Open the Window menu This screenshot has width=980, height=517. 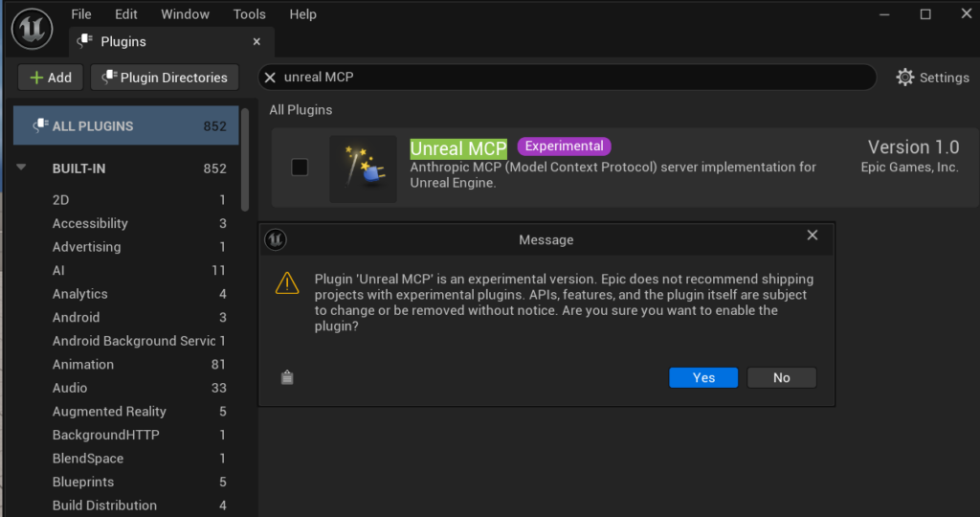coord(185,13)
